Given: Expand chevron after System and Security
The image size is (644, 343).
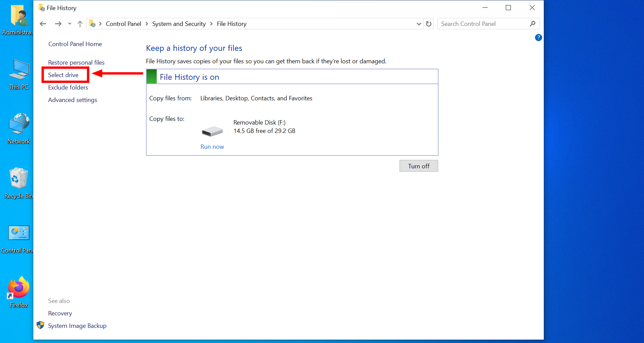Looking at the screenshot, I should [211, 24].
